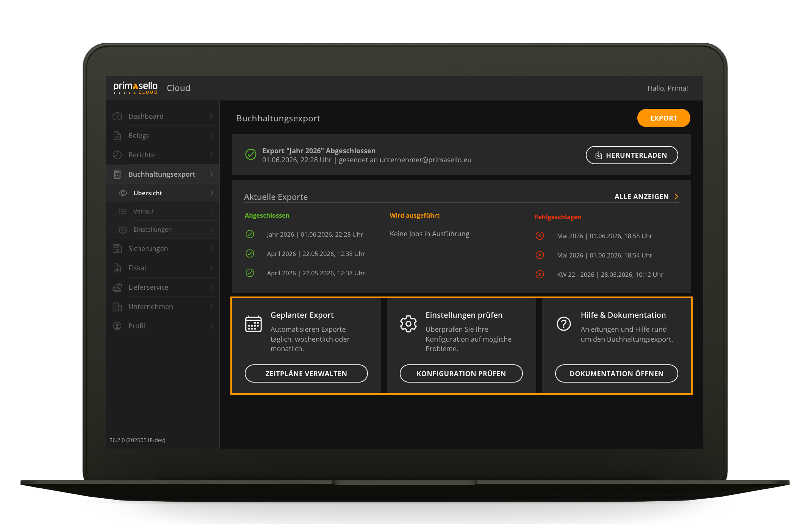
Task: Expand the Profil chevron
Action: (x=211, y=326)
